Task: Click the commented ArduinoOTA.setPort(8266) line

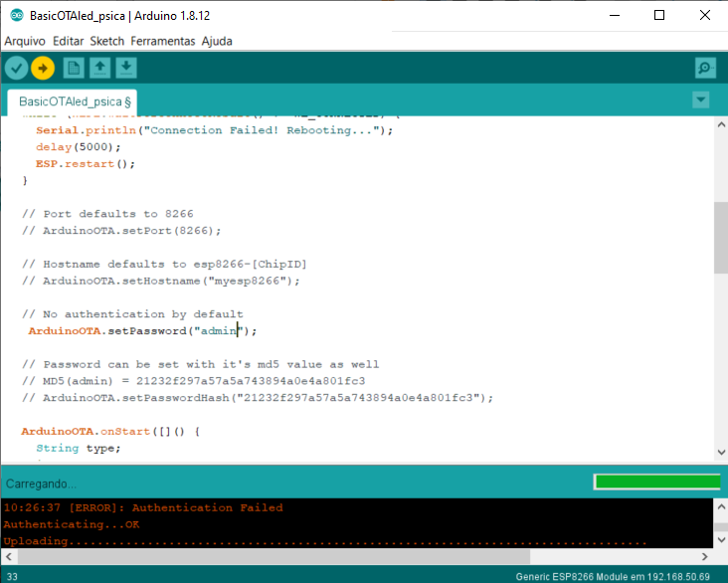Action: (121, 231)
